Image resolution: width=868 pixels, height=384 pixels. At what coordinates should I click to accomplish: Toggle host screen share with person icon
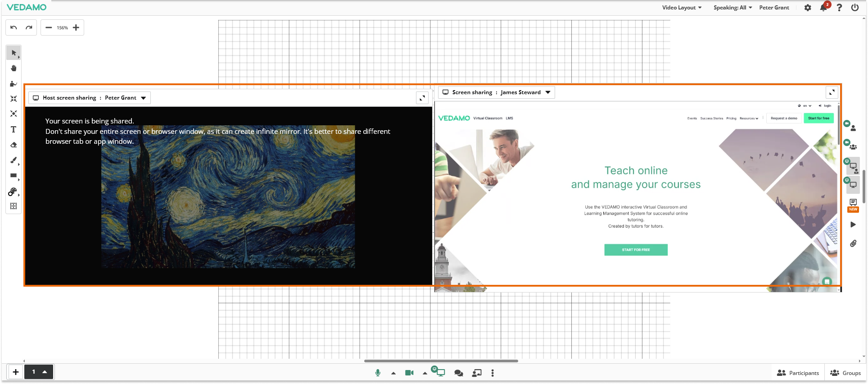tap(852, 166)
